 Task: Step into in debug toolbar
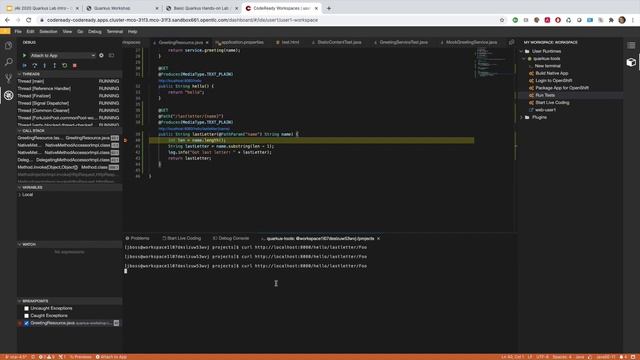pyautogui.click(x=44, y=65)
